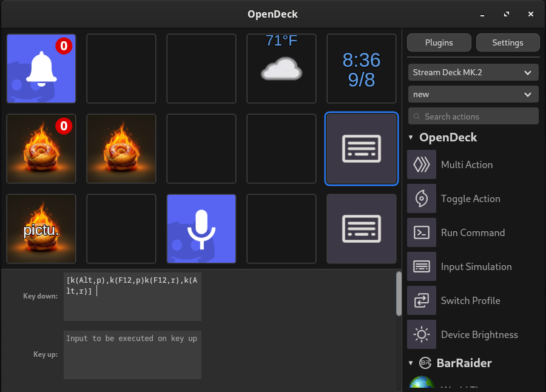
Task: Minimize the OpenDeck window
Action: click(482, 15)
